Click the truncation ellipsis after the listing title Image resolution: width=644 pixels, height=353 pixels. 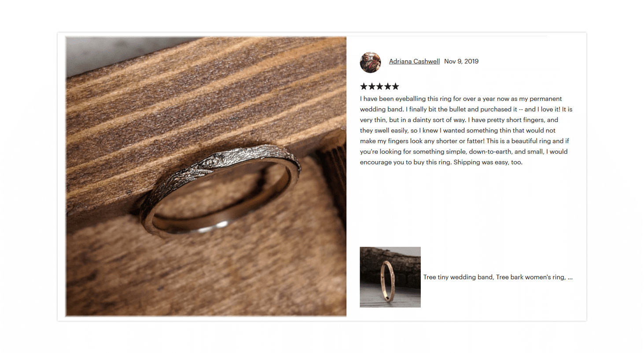pos(570,278)
